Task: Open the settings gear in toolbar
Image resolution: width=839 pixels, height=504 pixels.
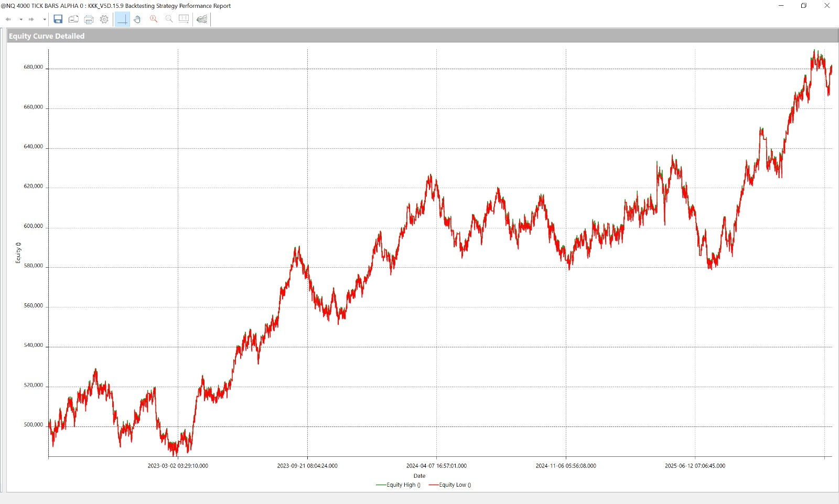Action: point(104,19)
